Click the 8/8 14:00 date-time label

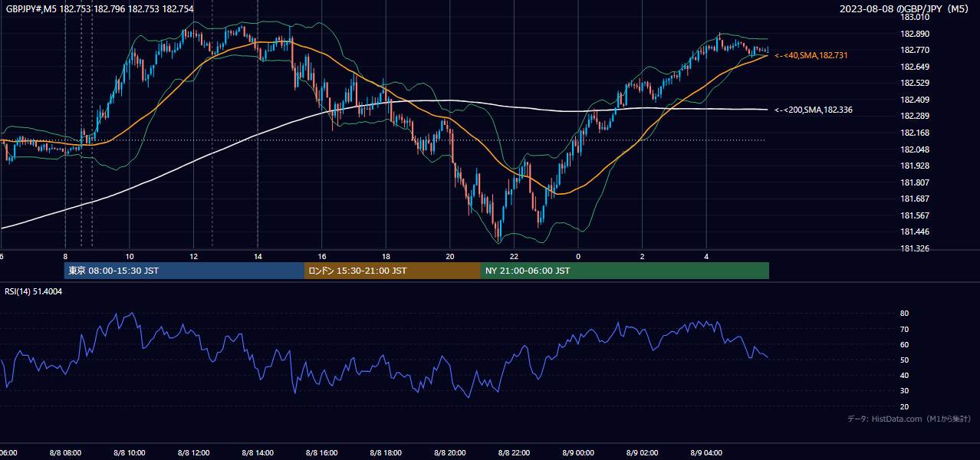coord(258,453)
